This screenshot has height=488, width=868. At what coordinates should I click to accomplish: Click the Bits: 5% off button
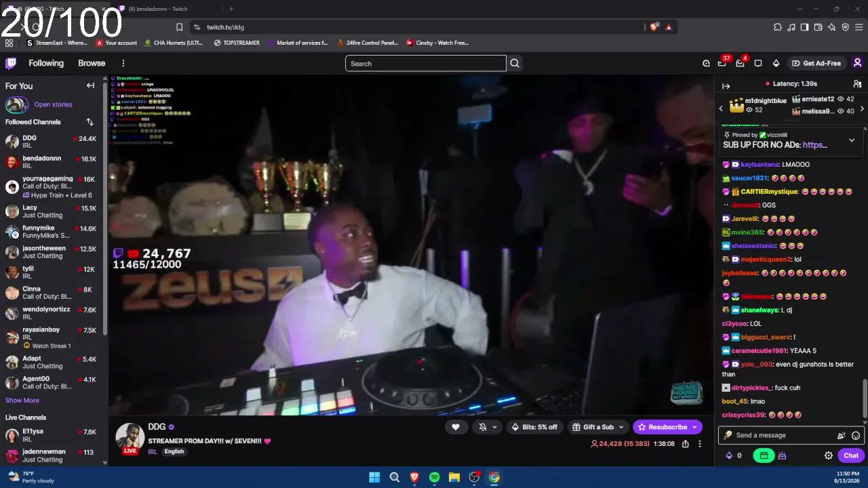[534, 427]
